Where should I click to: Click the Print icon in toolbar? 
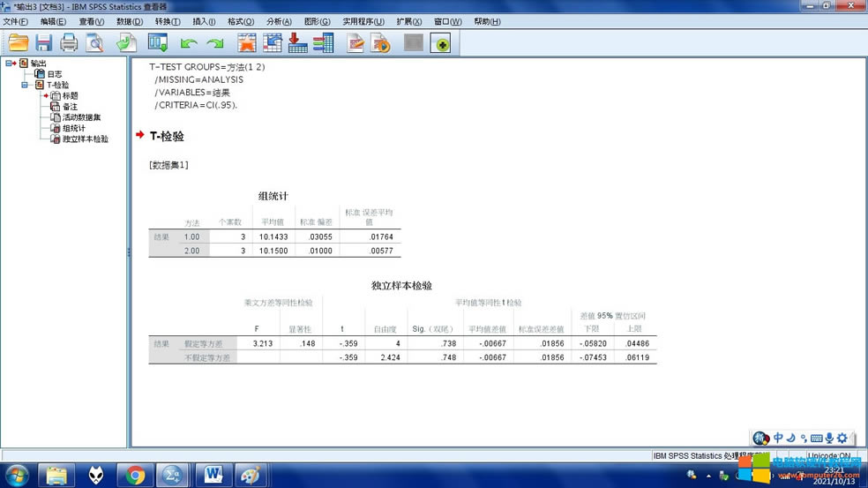pos(69,42)
